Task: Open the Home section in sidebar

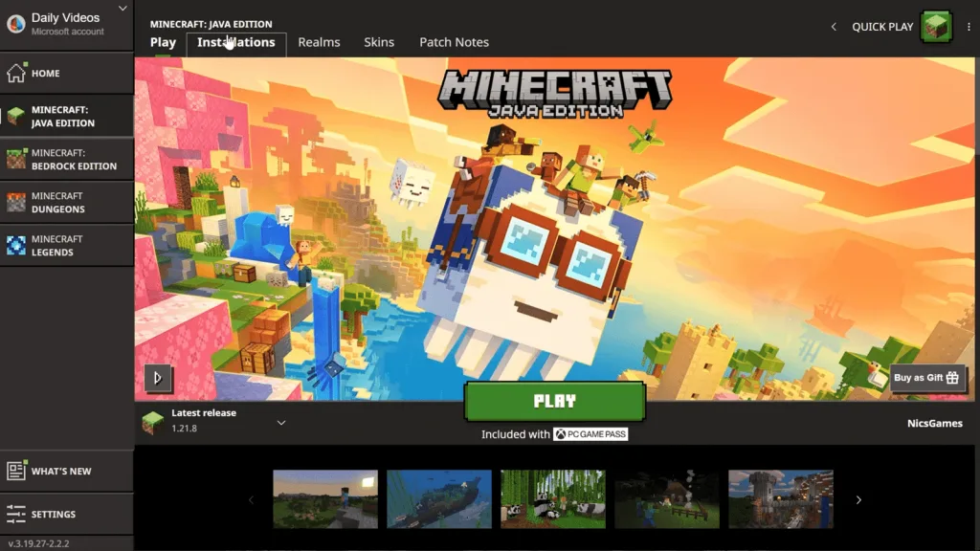Action: click(67, 73)
